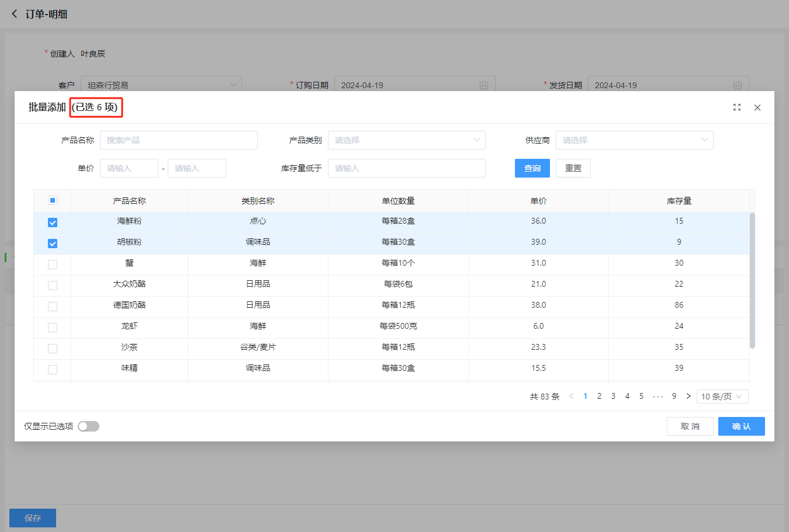Click the previous page arrow in pagination

(572, 397)
